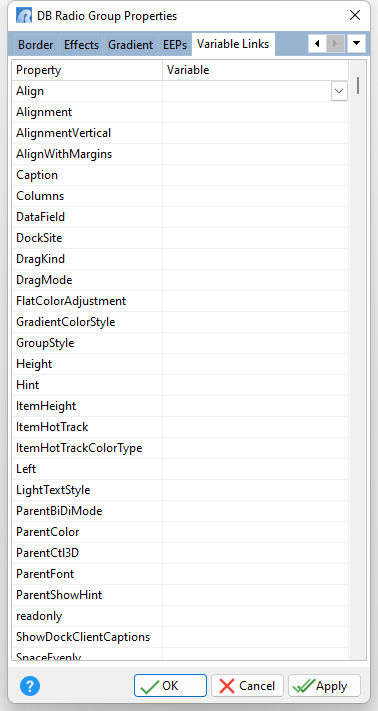Confirm changes with the OK button
Screen dimensions: 378x711
pos(170,686)
